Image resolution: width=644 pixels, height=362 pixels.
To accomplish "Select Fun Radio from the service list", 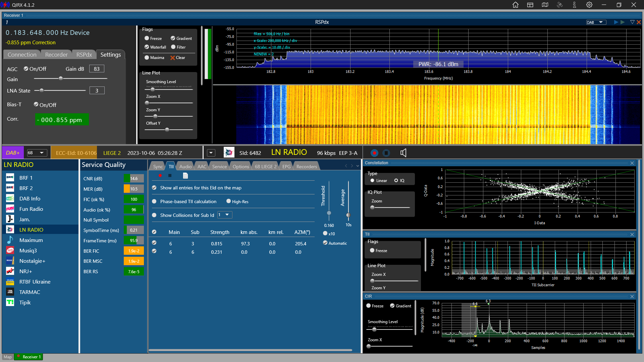I will (31, 209).
